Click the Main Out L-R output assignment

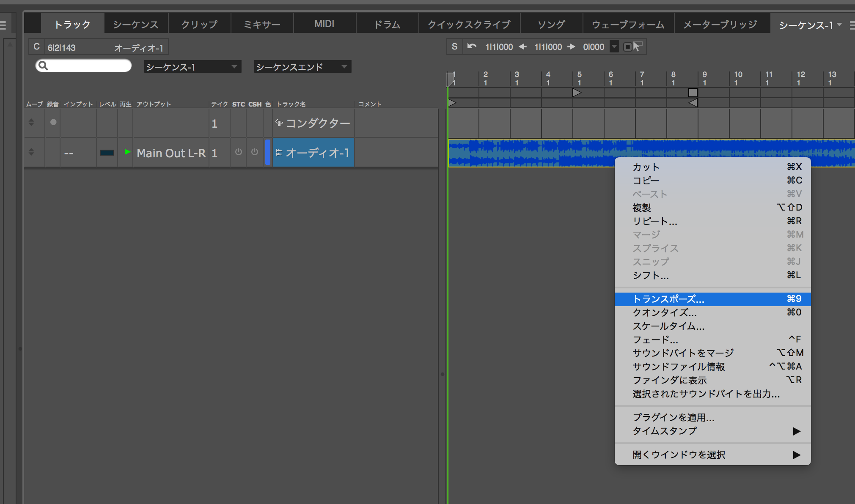[171, 153]
